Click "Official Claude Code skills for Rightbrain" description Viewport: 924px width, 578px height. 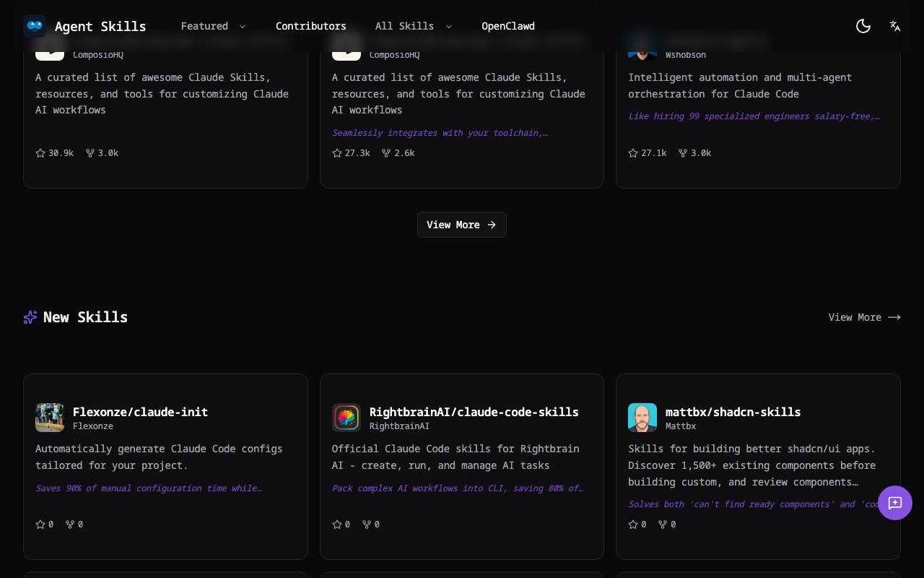coord(456,457)
